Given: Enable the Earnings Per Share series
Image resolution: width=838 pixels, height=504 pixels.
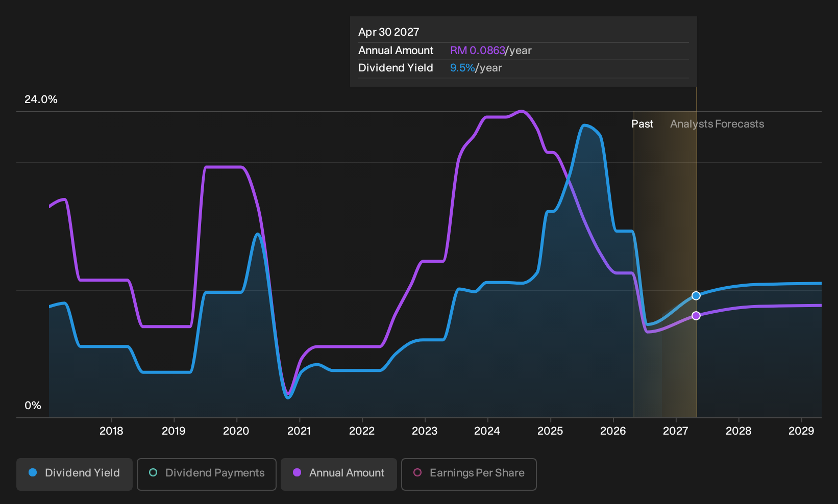Looking at the screenshot, I should point(469,474).
